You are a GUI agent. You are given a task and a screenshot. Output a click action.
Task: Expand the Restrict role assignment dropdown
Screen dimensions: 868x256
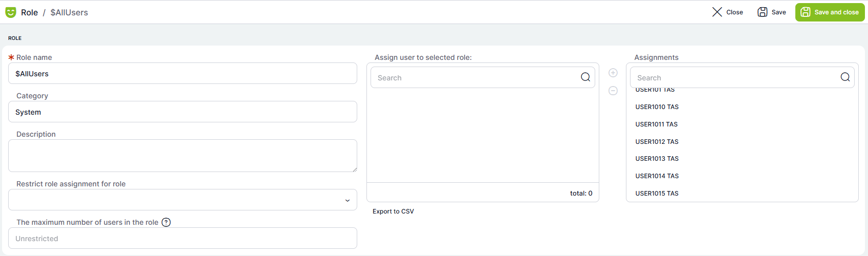347,200
